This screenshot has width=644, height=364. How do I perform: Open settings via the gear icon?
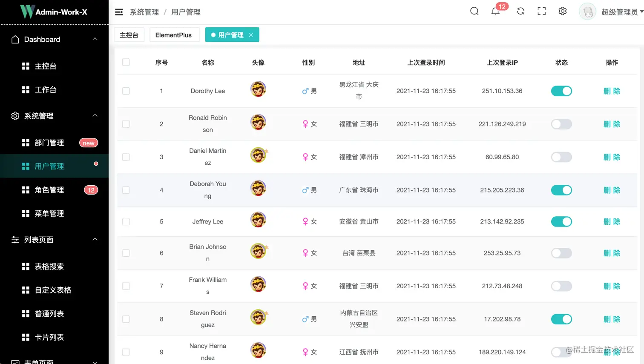point(562,11)
